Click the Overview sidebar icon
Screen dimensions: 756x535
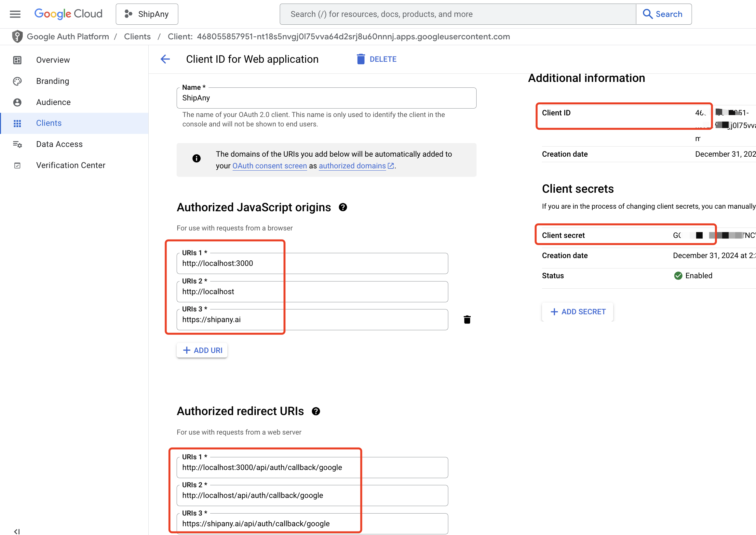click(17, 60)
